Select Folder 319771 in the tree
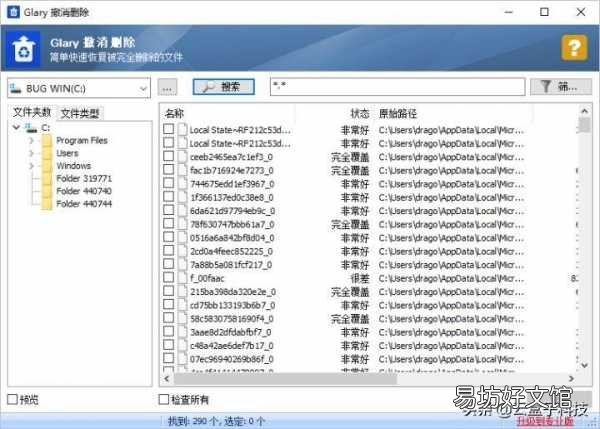 tap(84, 178)
